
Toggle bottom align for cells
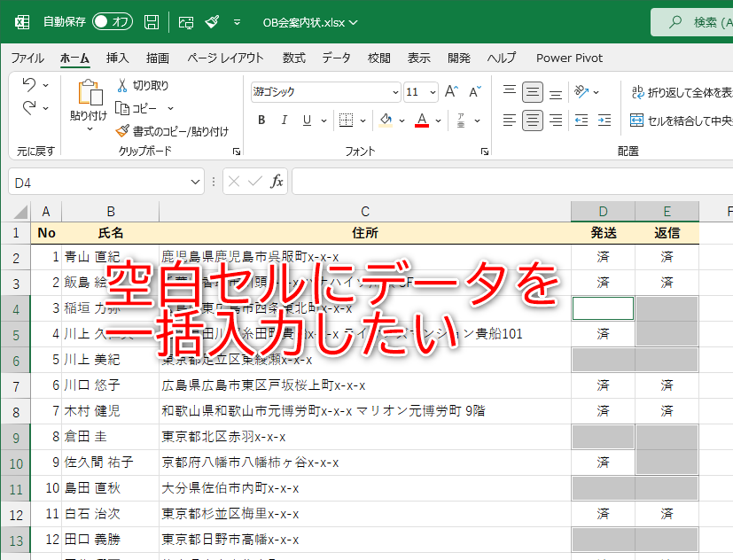554,91
